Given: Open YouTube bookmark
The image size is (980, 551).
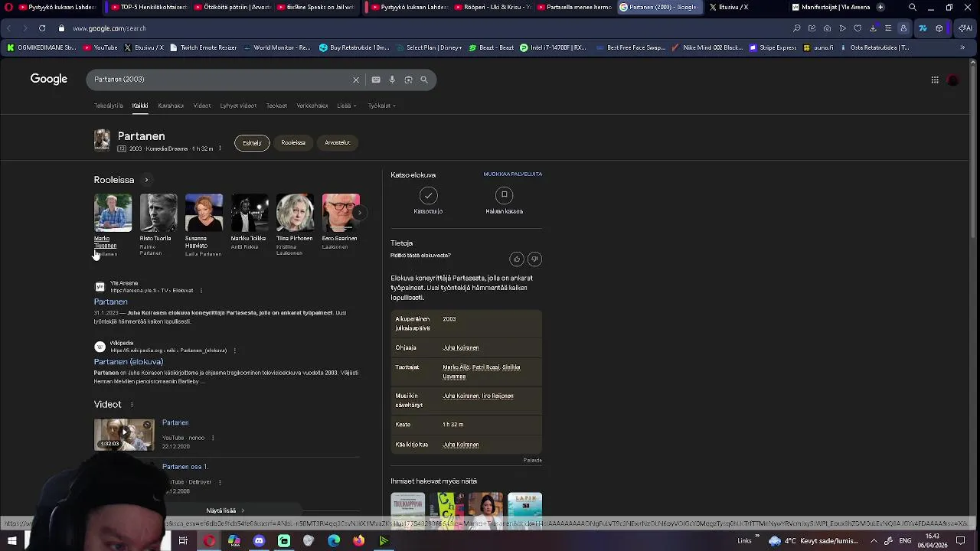Looking at the screenshot, I should point(100,47).
